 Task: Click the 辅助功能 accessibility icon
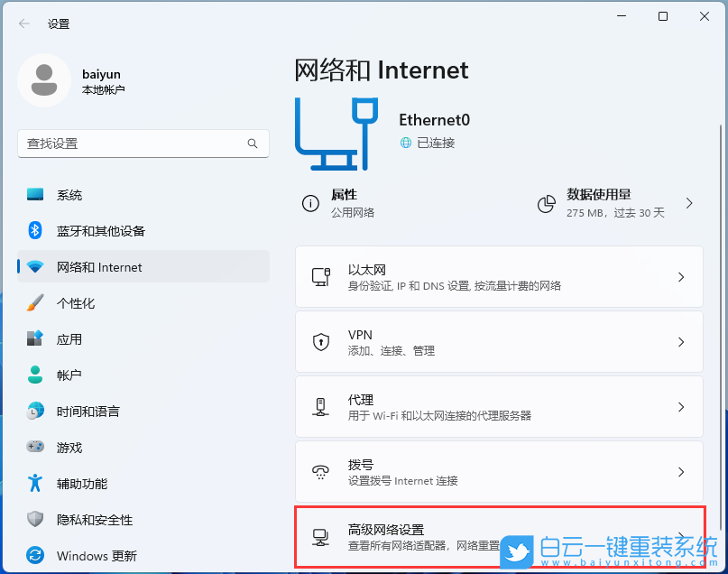[x=33, y=484]
